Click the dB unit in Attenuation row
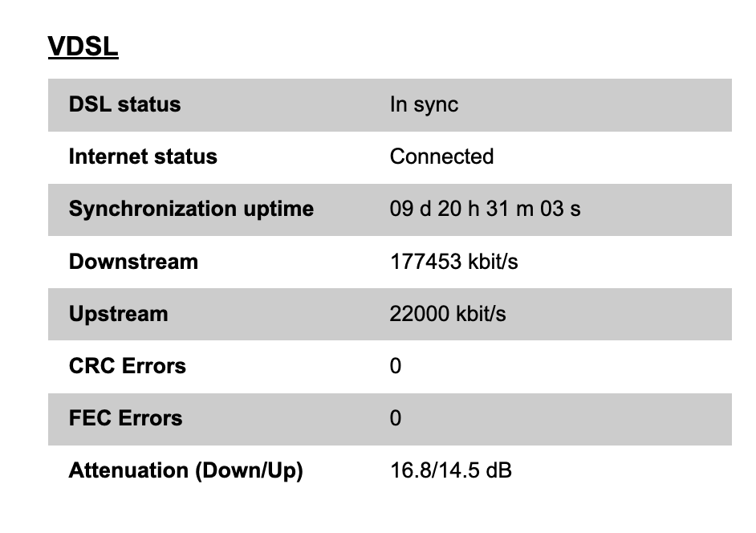Image resolution: width=756 pixels, height=533 pixels. (499, 470)
